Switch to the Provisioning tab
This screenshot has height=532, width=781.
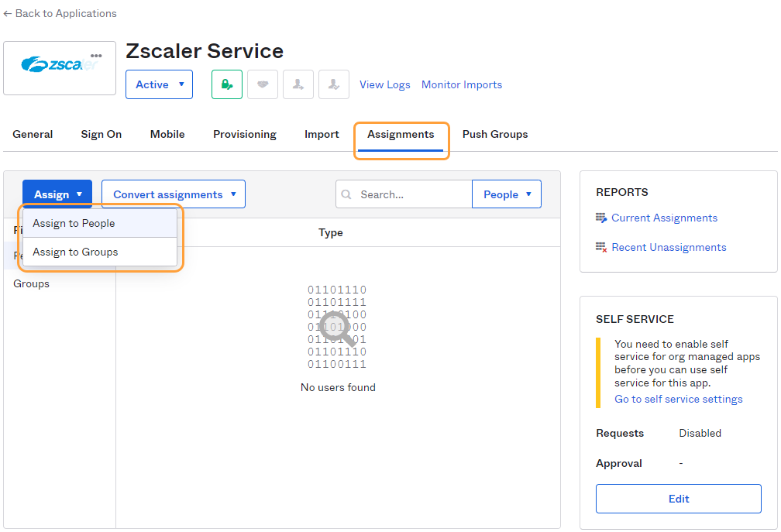tap(245, 134)
